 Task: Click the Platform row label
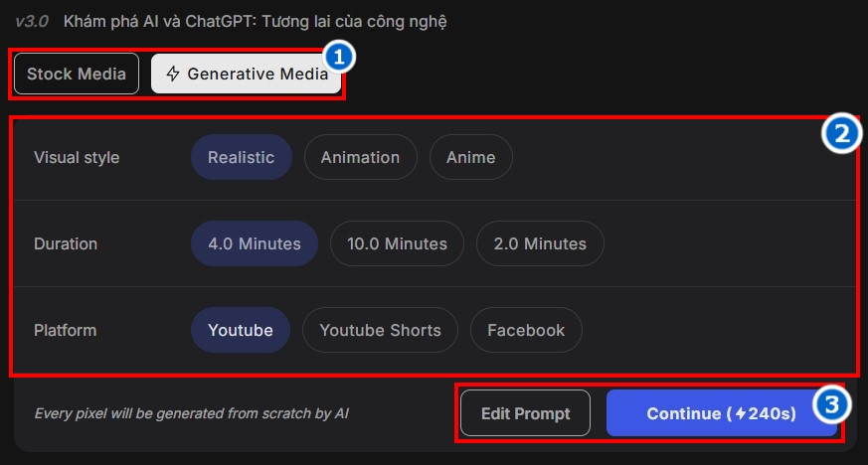click(x=66, y=330)
